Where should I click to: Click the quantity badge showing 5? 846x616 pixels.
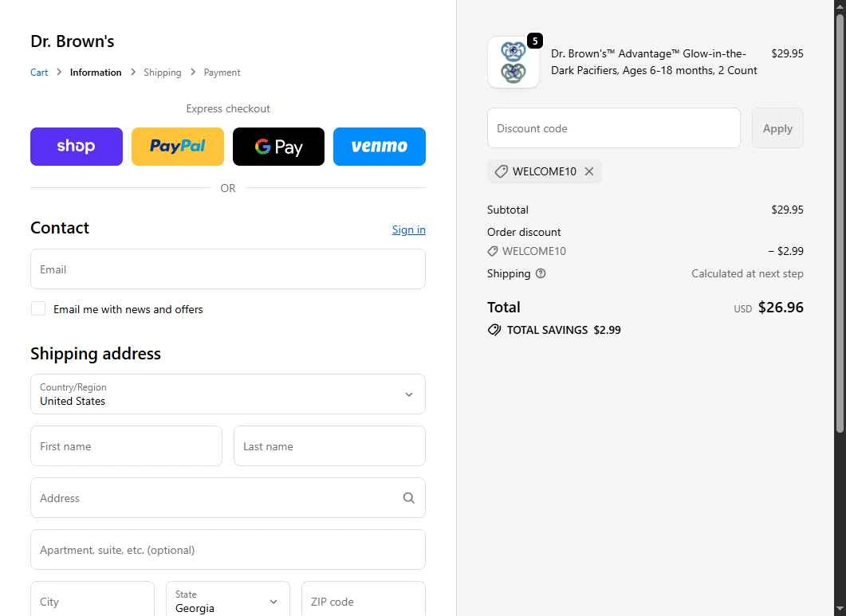(535, 41)
